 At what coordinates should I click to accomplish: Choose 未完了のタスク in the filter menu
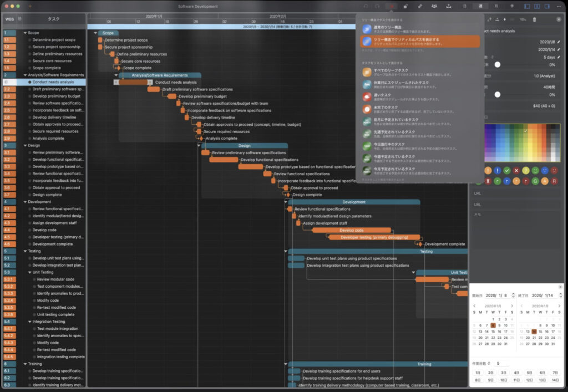pos(420,109)
